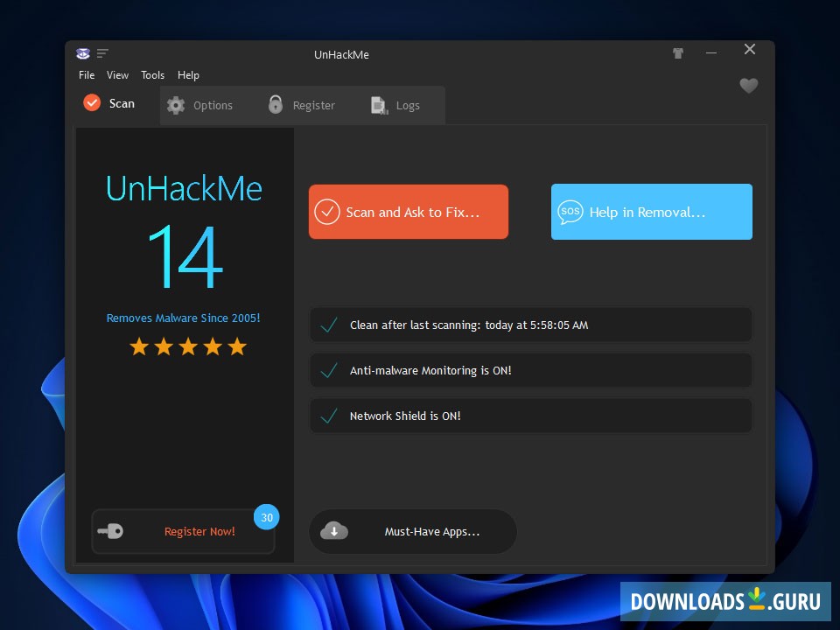This screenshot has width=840, height=630.
Task: Click checkmark beside Network Shield
Action: coord(328,416)
